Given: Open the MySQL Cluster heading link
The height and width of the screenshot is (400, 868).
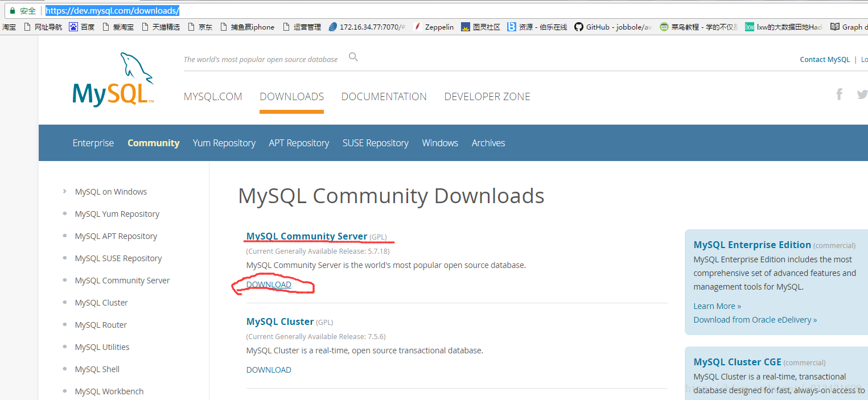Looking at the screenshot, I should [280, 321].
